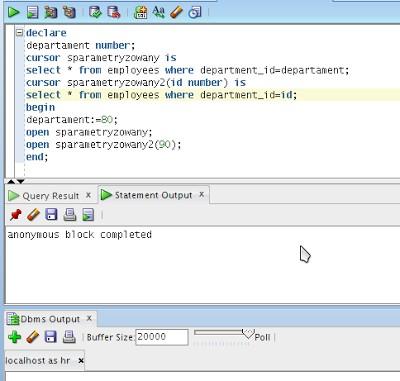Click the 'departament:=80;' line
Viewport: 400px width, 381px height.
pyautogui.click(x=72, y=120)
